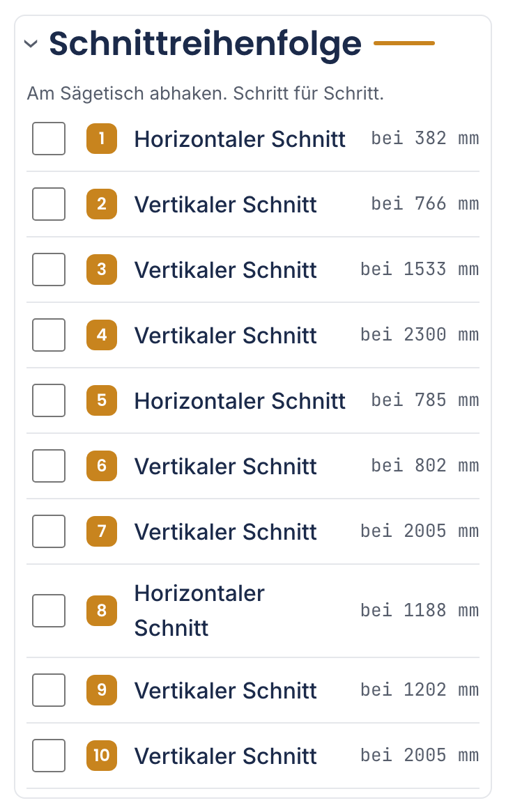The image size is (506, 812).
Task: Click the orange number 6 badge
Action: coord(102,466)
